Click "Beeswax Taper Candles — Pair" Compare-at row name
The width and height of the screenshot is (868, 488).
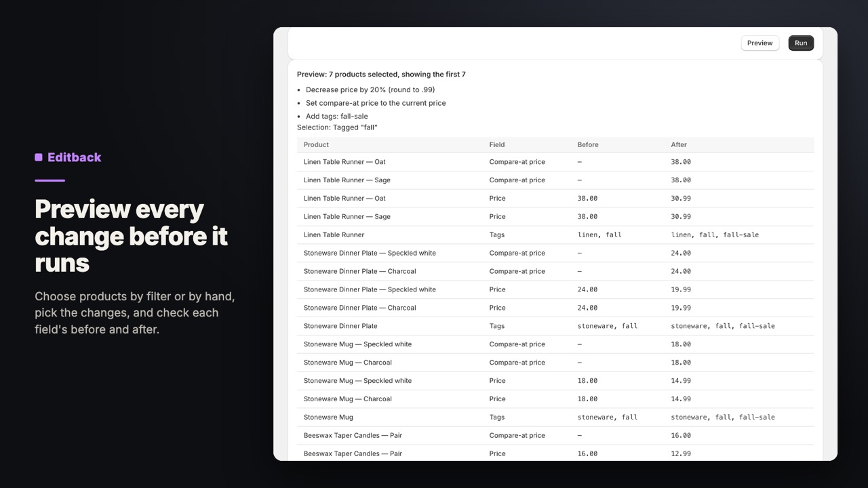353,436
